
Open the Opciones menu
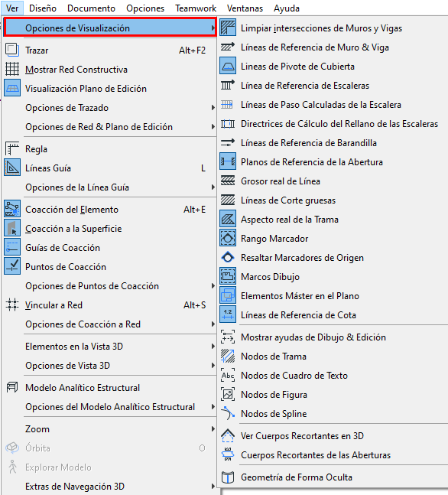coord(145,8)
